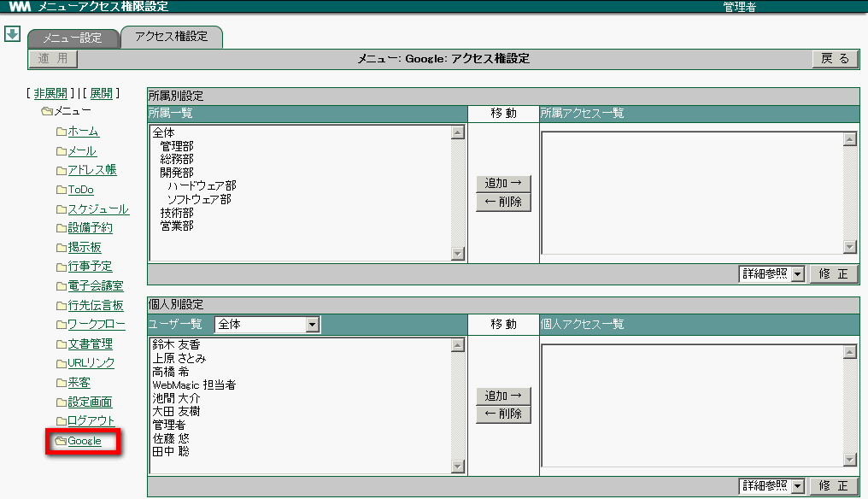Select user 鈴木 友香

click(x=176, y=345)
